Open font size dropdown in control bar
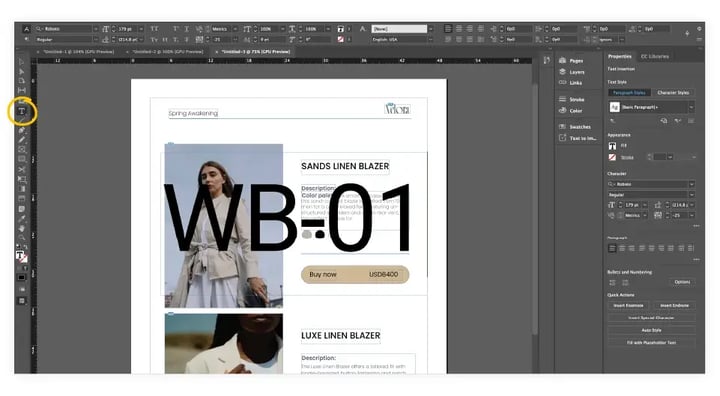Viewport: 720px width, 396px height. pos(141,29)
